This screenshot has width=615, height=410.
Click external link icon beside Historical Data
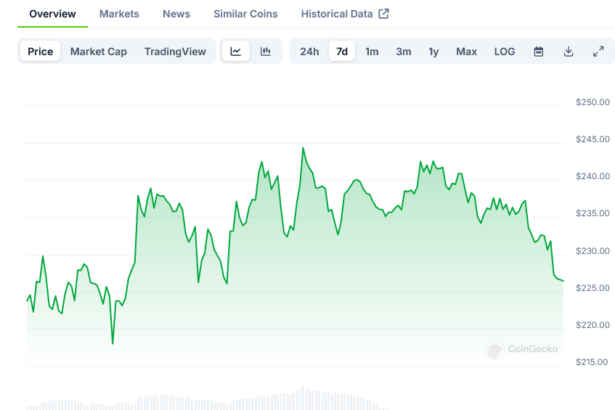click(383, 14)
